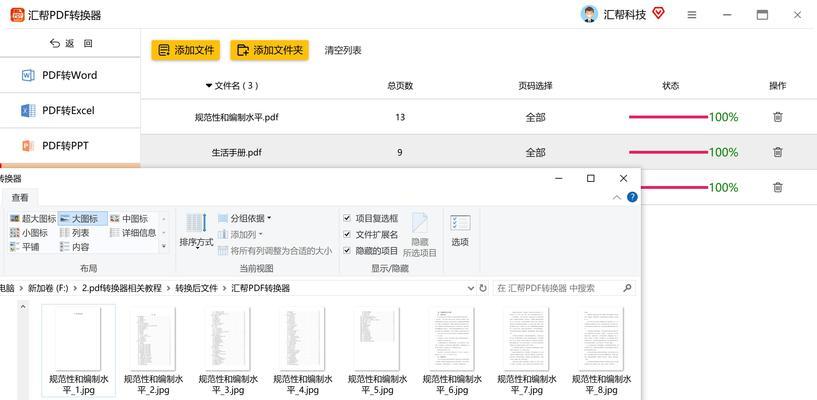
Task: Click the 添加文件 button
Action: point(185,50)
